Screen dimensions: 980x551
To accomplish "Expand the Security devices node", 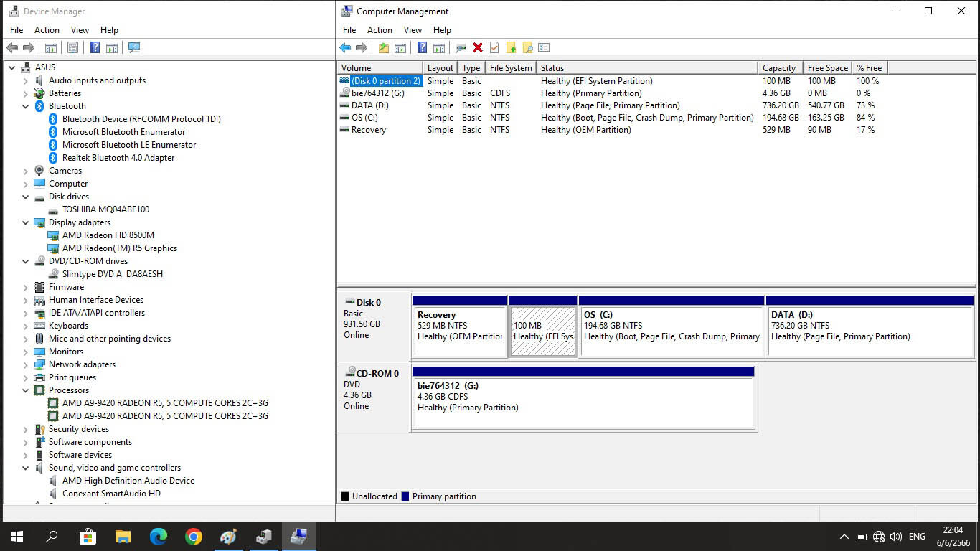I will pyautogui.click(x=26, y=429).
